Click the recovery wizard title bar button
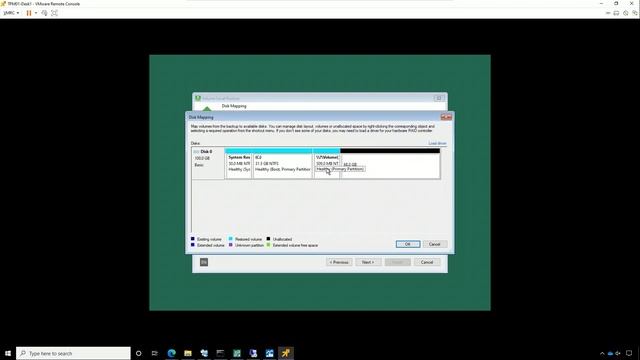 click(439, 98)
